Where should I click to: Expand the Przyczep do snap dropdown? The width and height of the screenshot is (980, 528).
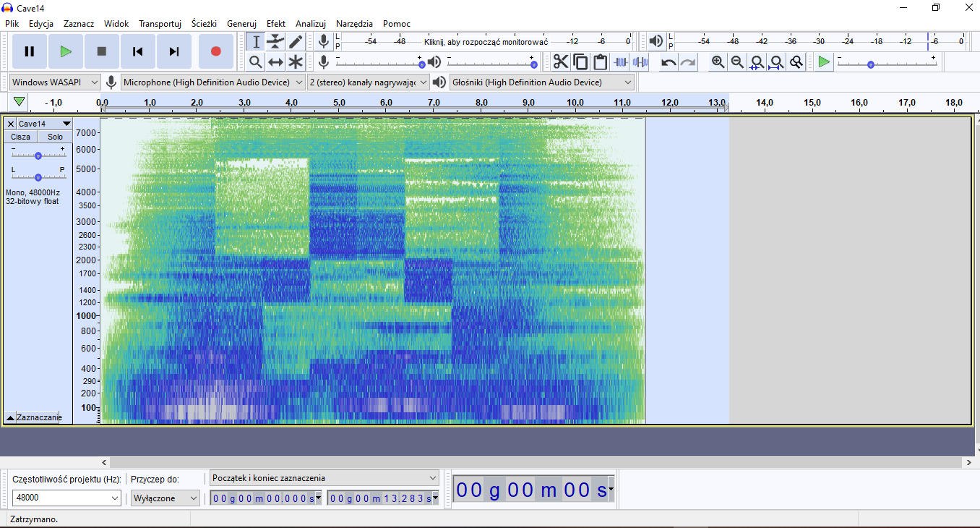tap(165, 498)
